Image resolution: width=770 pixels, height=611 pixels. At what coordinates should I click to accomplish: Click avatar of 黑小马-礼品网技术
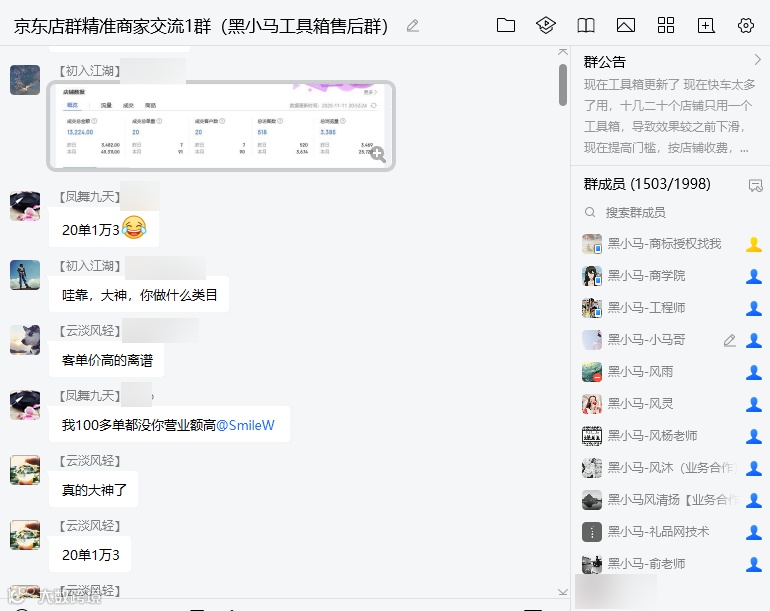(x=592, y=531)
